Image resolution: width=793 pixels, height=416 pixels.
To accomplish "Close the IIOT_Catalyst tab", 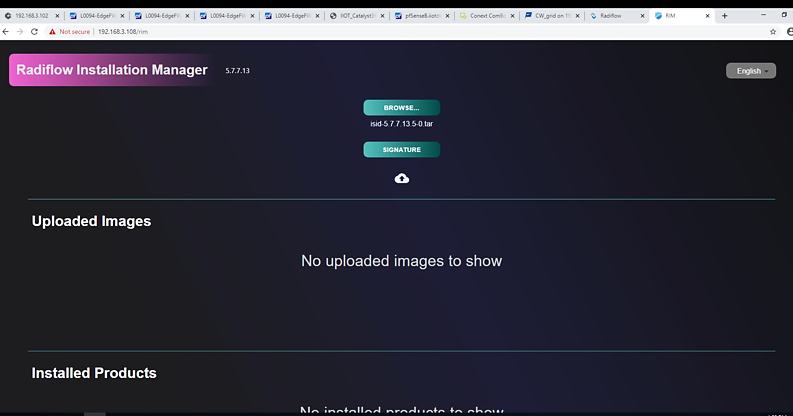I will (382, 16).
